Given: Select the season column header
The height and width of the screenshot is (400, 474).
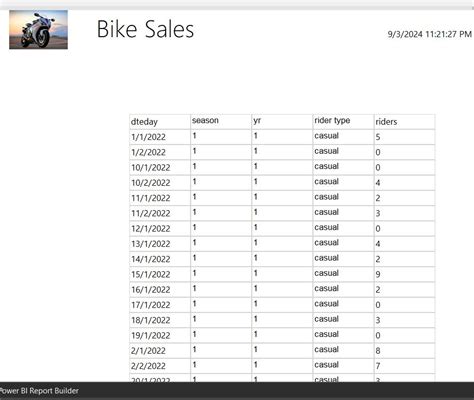Looking at the screenshot, I should 221,122.
